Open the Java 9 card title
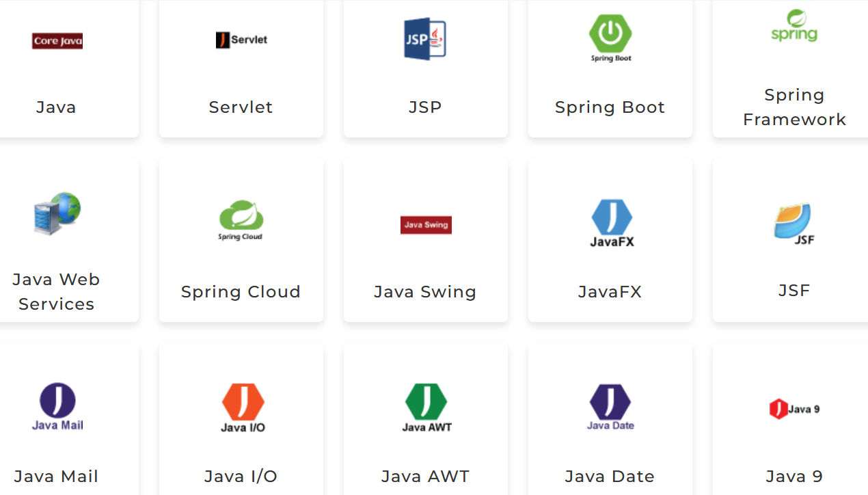The image size is (868, 495). (x=794, y=477)
